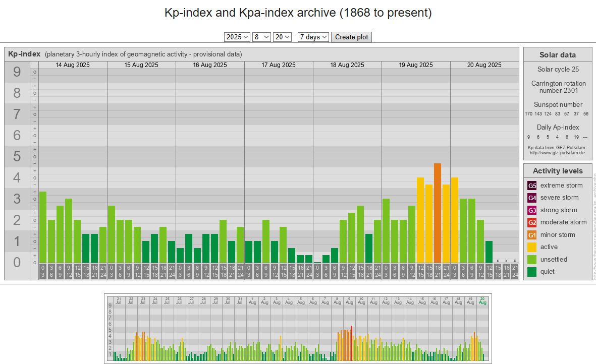Click the 'minor storm' legend label

[558, 234]
